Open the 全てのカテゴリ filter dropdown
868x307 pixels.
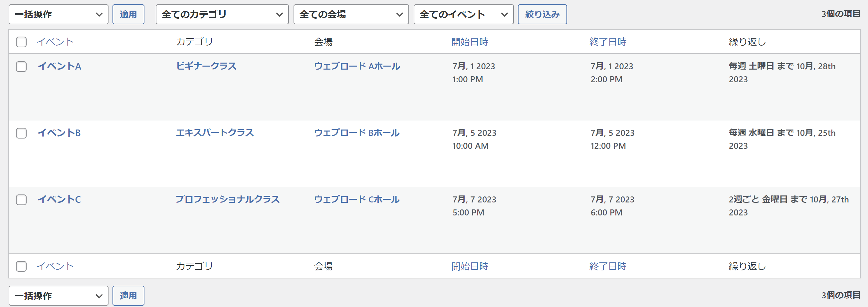pos(222,15)
